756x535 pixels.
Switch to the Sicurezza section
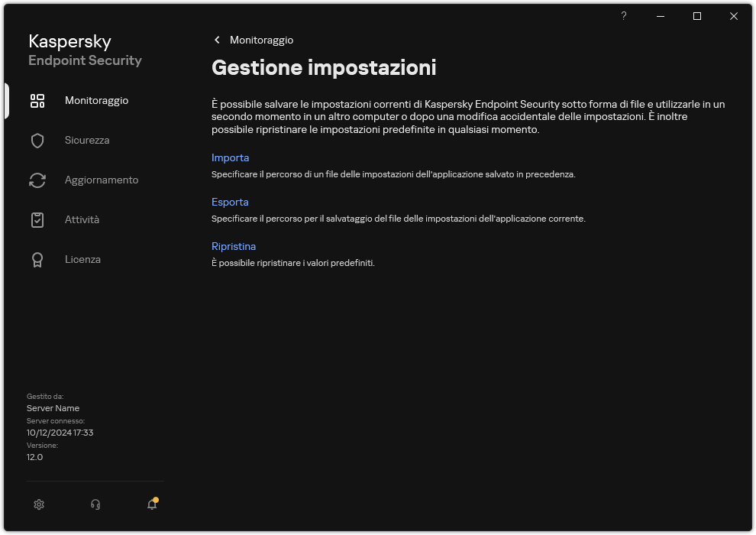pos(86,140)
